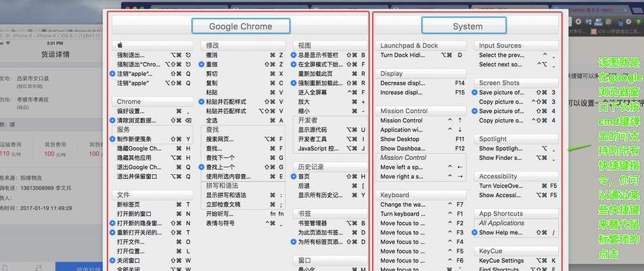
Task: Click blue dot of Save picture ⇧⌘3
Action: click(474, 93)
